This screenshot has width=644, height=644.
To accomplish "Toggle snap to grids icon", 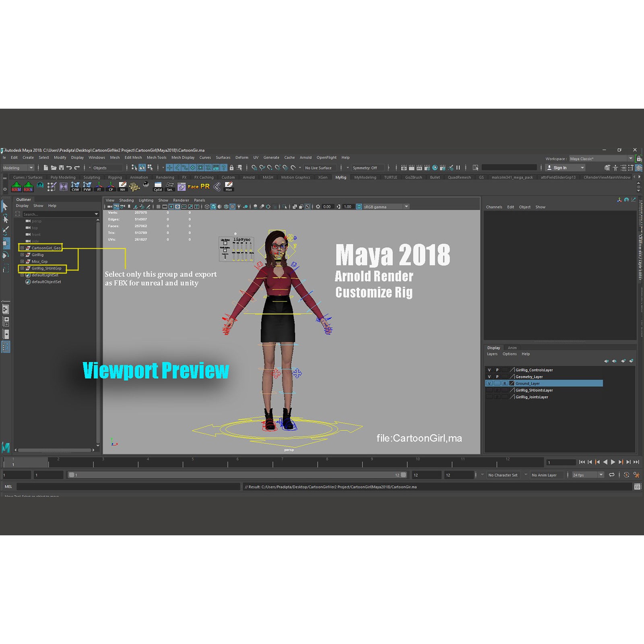I will tap(254, 168).
